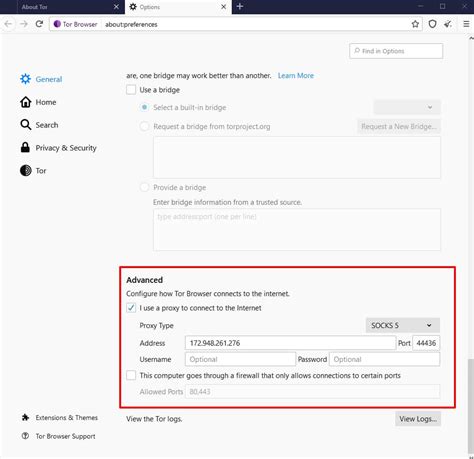474x459 pixels.
Task: Open Privacy & Security lock icon
Action: coord(25,147)
